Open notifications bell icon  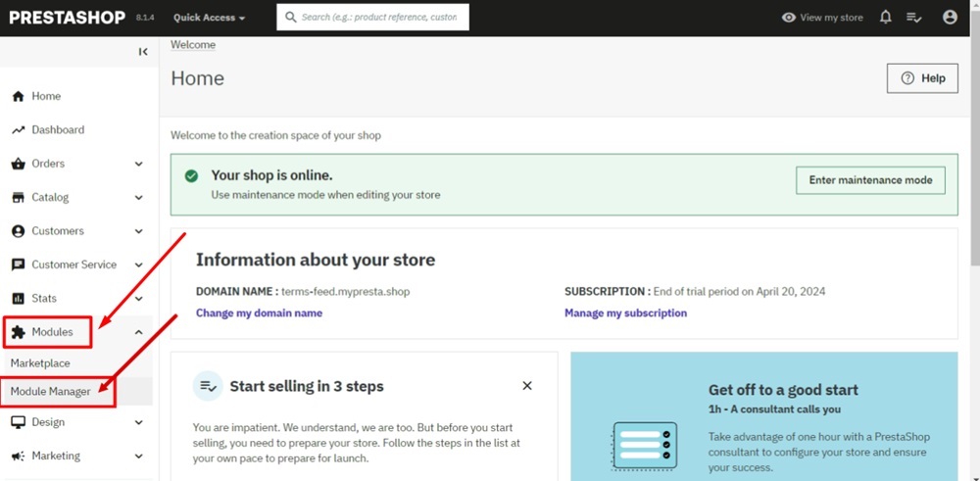point(886,18)
